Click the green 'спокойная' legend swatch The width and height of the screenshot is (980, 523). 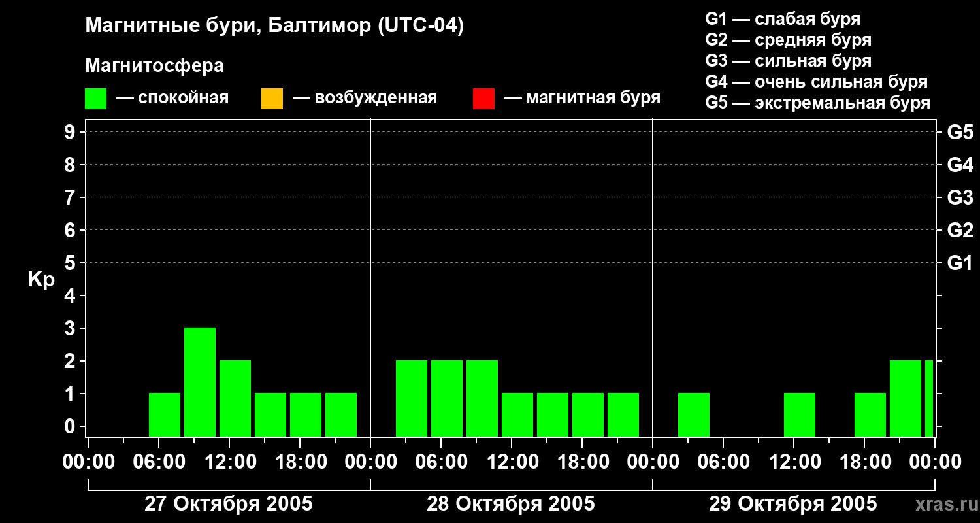96,99
